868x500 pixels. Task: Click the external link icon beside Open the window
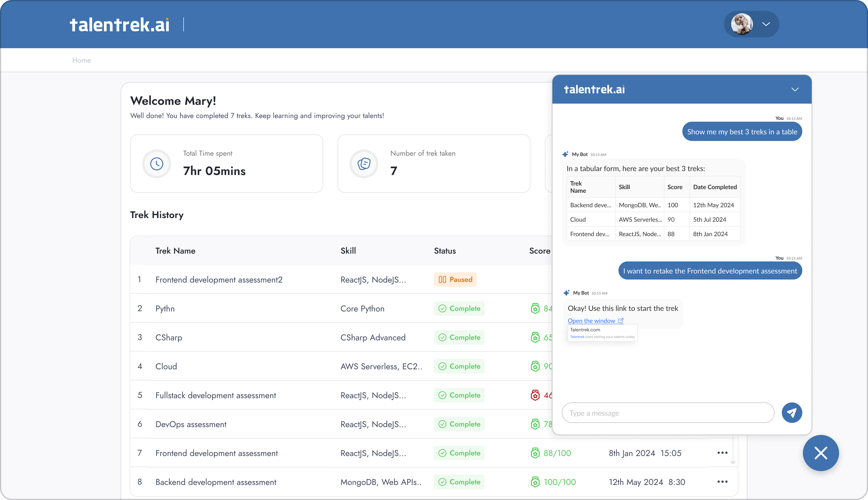click(621, 320)
